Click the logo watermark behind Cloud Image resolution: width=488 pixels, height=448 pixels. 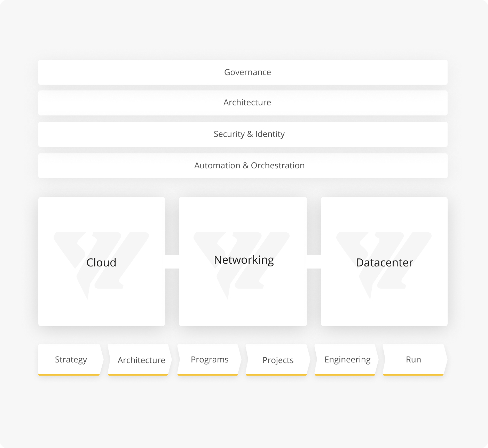click(x=101, y=266)
